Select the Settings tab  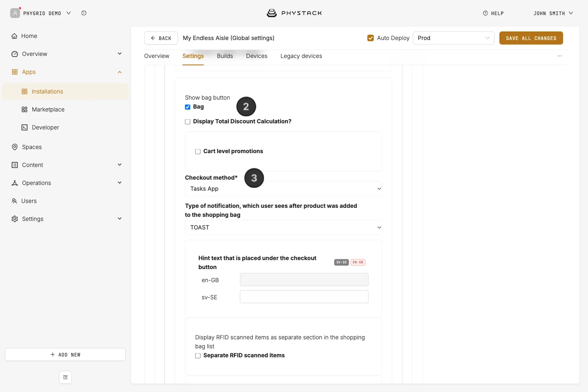pyautogui.click(x=193, y=56)
